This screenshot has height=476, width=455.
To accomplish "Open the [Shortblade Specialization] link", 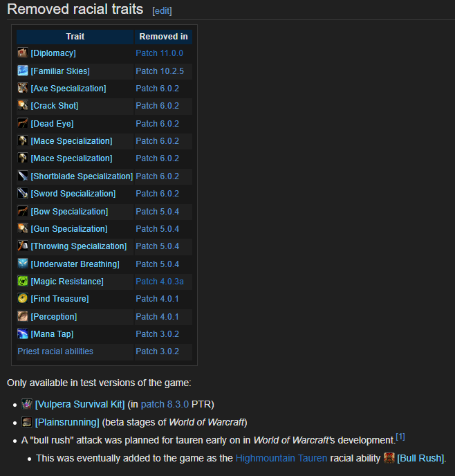I will [82, 176].
